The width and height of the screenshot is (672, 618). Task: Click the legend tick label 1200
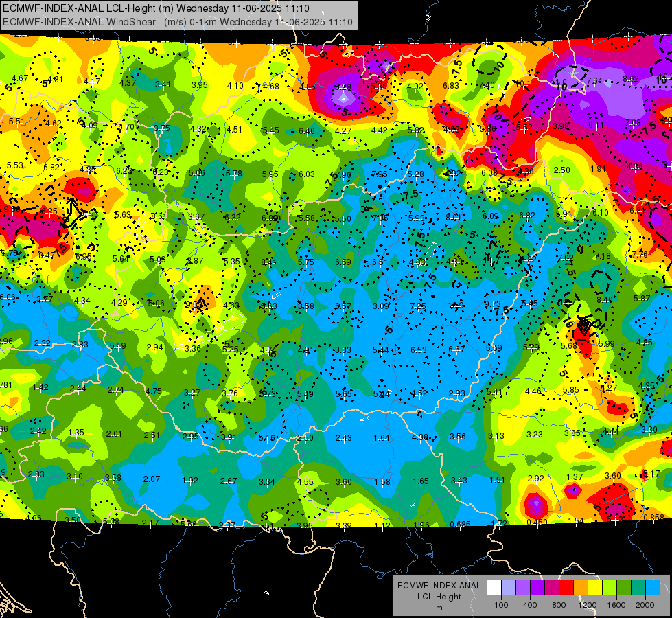pyautogui.click(x=588, y=605)
